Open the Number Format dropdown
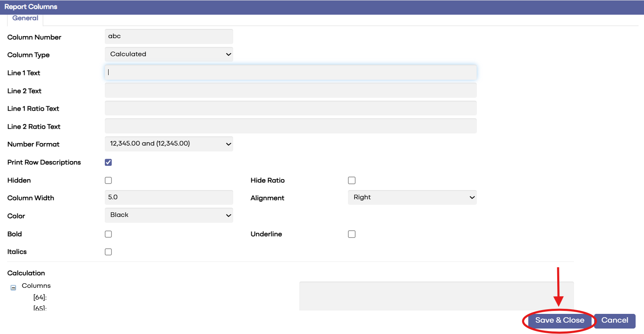 [x=169, y=144]
